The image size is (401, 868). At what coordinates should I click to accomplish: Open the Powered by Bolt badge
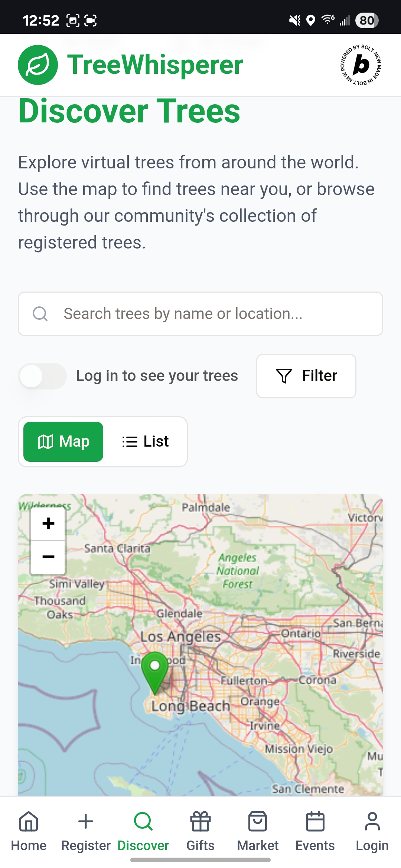pos(361,65)
